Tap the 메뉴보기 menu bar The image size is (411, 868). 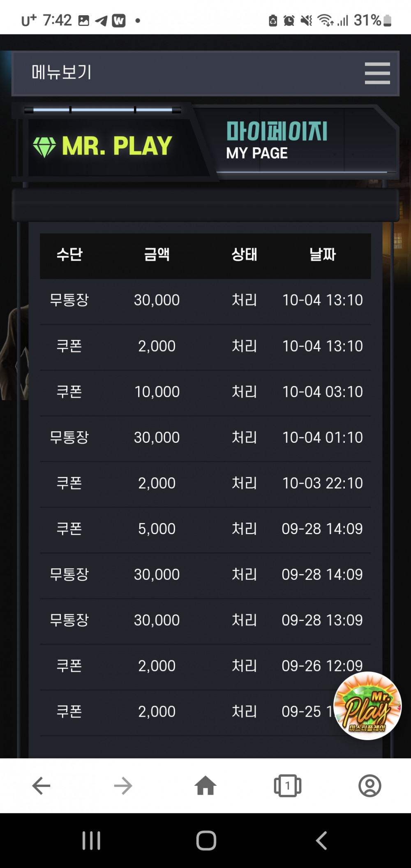[x=205, y=73]
